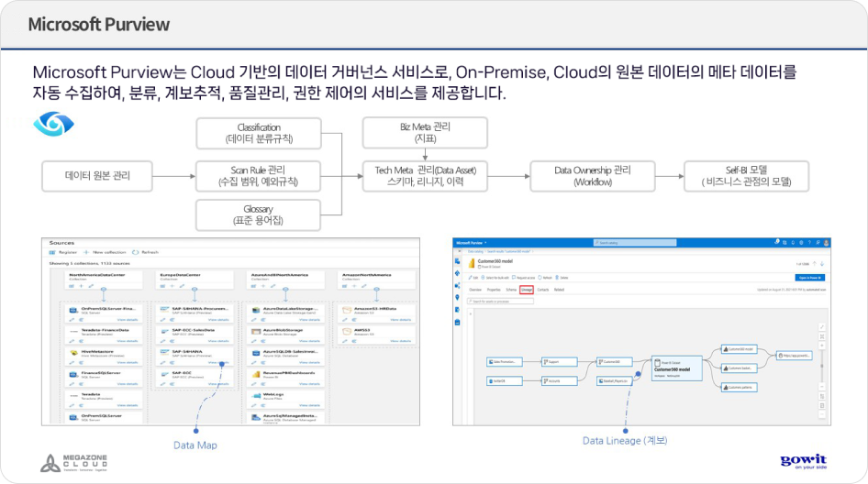
Task: Switch to the Overview tab
Action: (475, 290)
